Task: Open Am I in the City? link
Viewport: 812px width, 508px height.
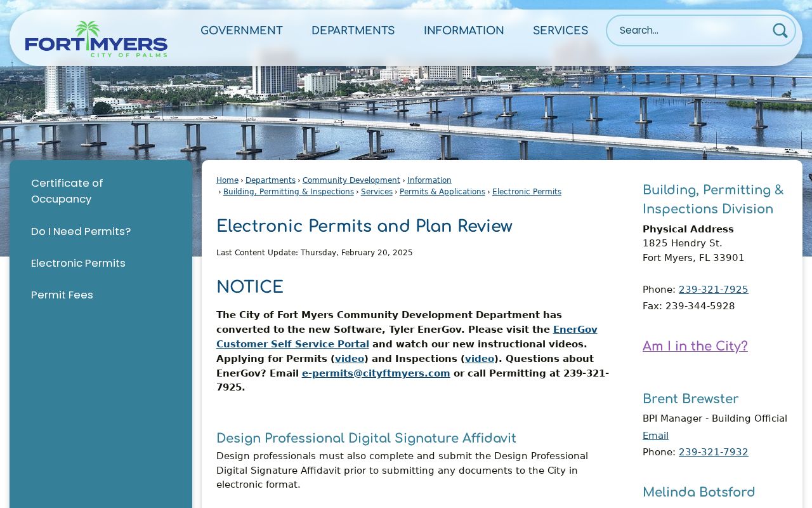Action: pos(695,346)
